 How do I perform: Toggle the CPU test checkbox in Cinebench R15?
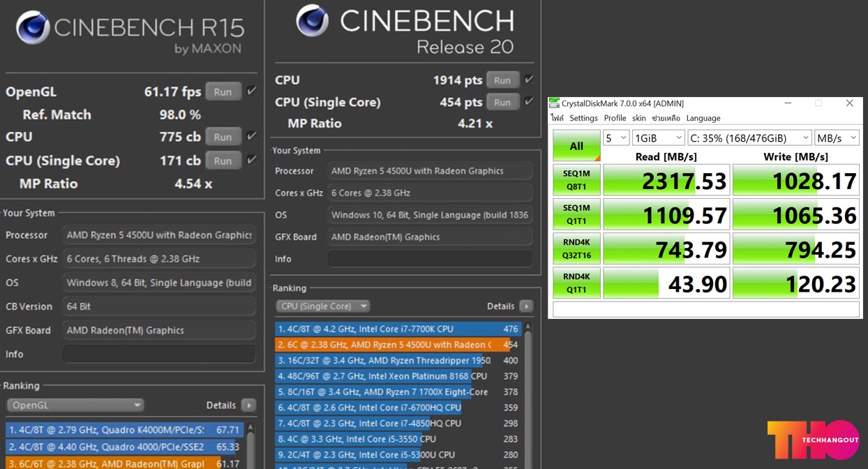[251, 135]
